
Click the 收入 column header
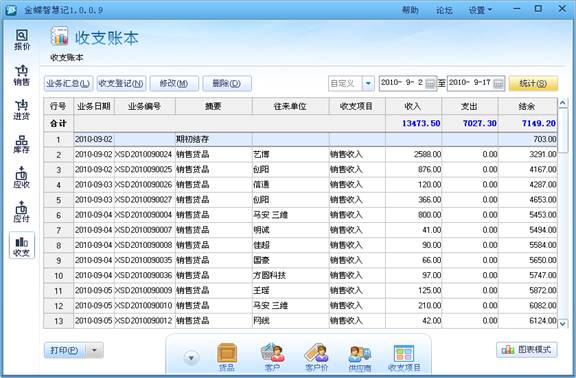413,107
